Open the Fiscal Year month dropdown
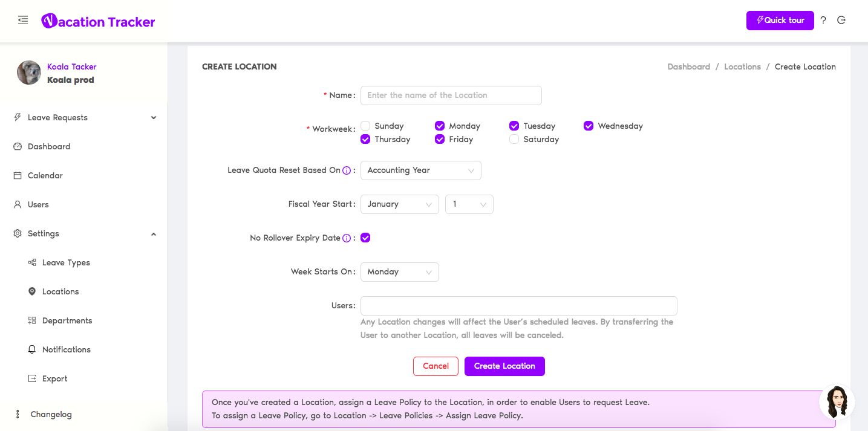This screenshot has width=868, height=431. click(x=400, y=204)
